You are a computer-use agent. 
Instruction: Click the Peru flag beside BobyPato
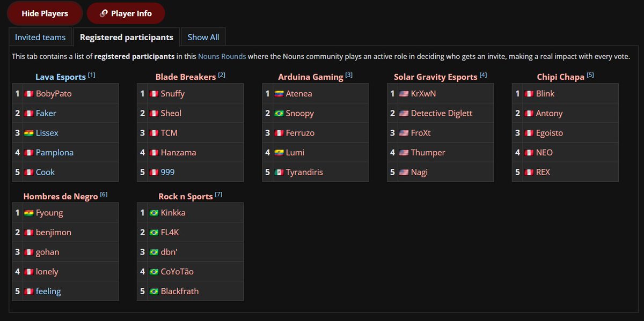tap(29, 94)
